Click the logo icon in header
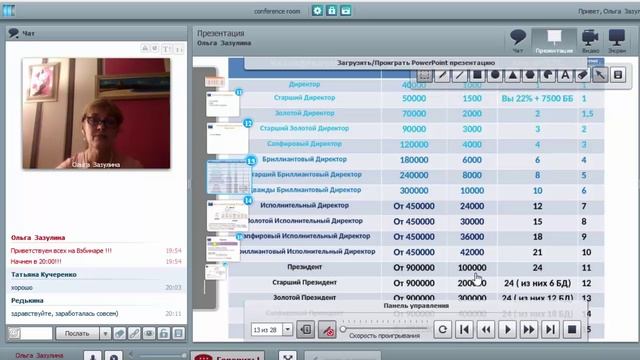 point(9,11)
